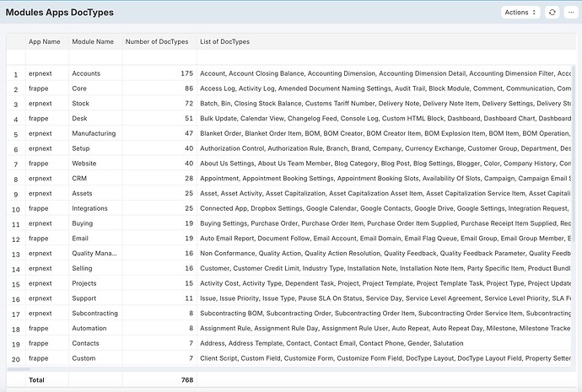Click the Number of DocTypes filter box
The width and height of the screenshot is (582, 392).
click(x=159, y=57)
